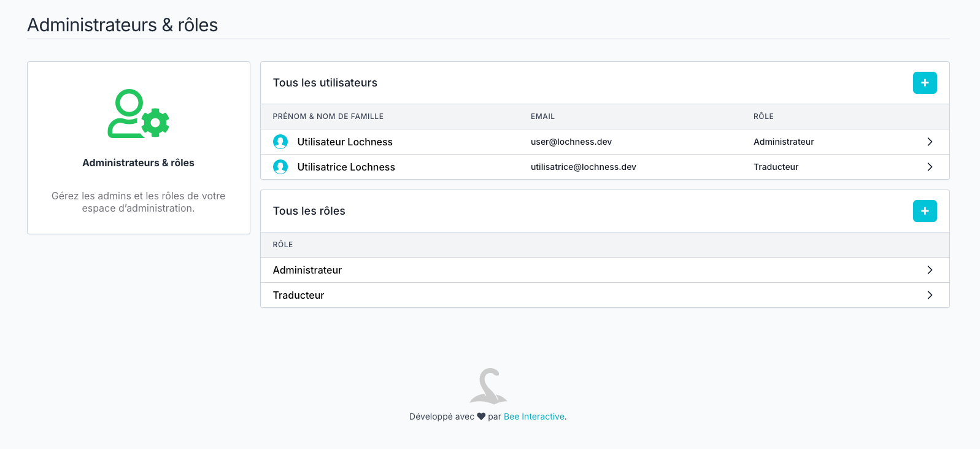Select the Utilisateur Lochness name
Screen dimensions: 980x449
(345, 142)
